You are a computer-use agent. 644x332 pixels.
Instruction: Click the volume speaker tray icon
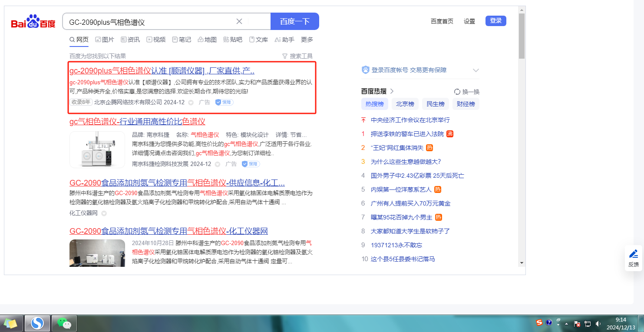(598, 324)
